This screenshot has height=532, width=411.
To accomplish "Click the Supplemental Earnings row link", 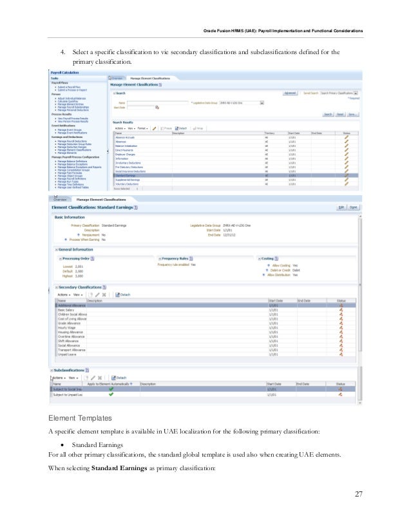I will click(x=128, y=180).
